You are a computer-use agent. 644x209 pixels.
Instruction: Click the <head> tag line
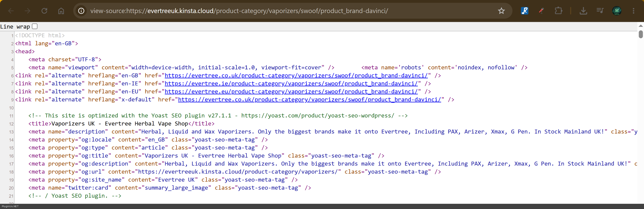coord(25,51)
